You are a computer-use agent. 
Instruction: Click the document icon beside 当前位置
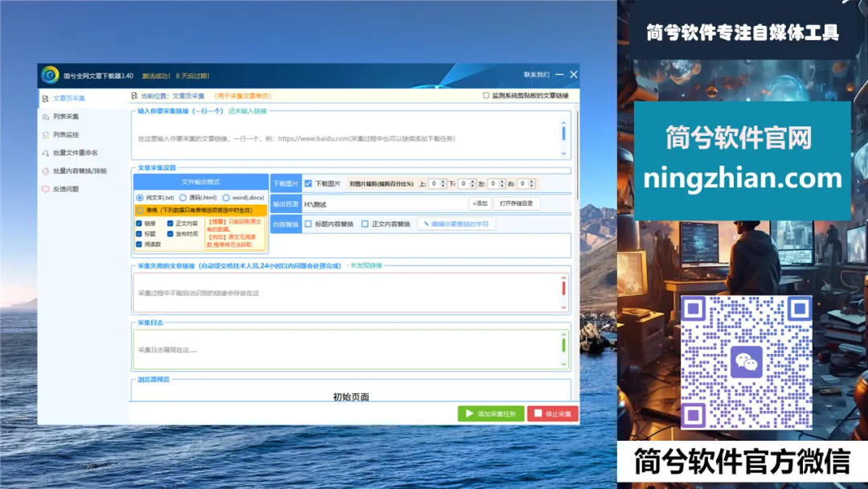[134, 96]
